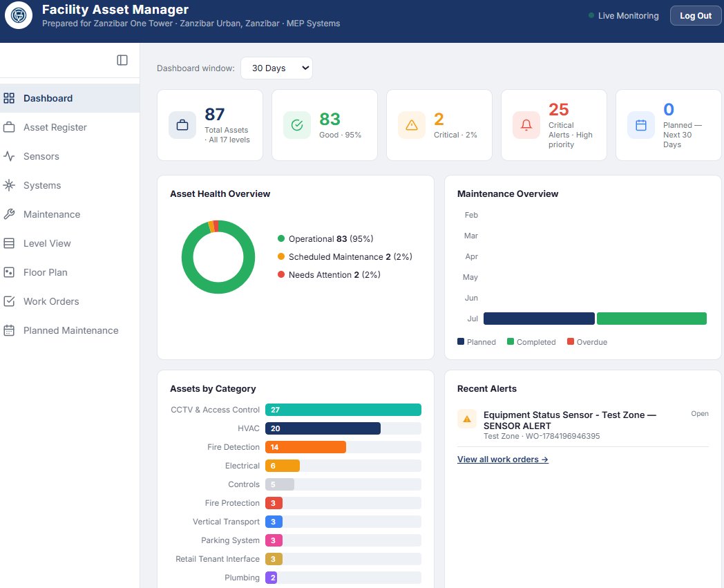The image size is (724, 588).
Task: Open Planned Maintenance from sidebar
Action: [x=70, y=330]
